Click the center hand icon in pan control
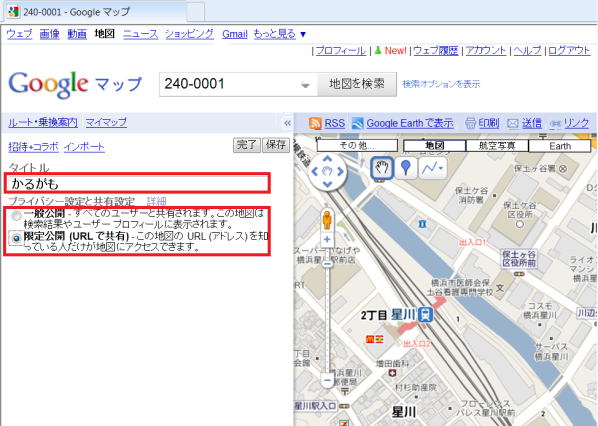 (x=327, y=171)
